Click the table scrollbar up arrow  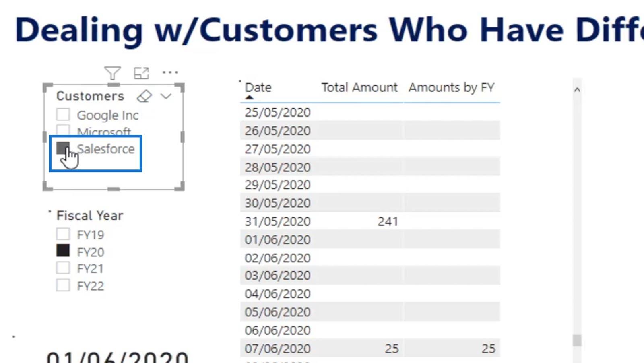[x=577, y=90]
